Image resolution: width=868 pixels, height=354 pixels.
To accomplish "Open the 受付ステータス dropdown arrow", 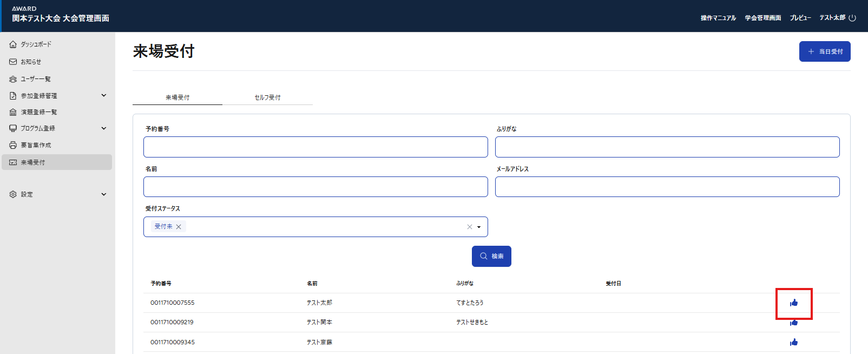I will [479, 227].
